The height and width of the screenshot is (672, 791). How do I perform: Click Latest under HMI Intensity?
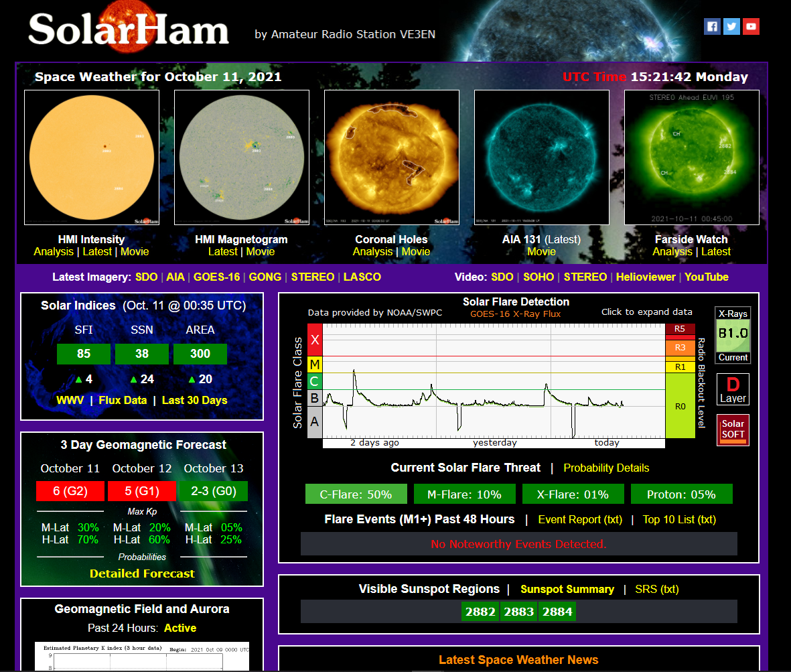coord(97,252)
